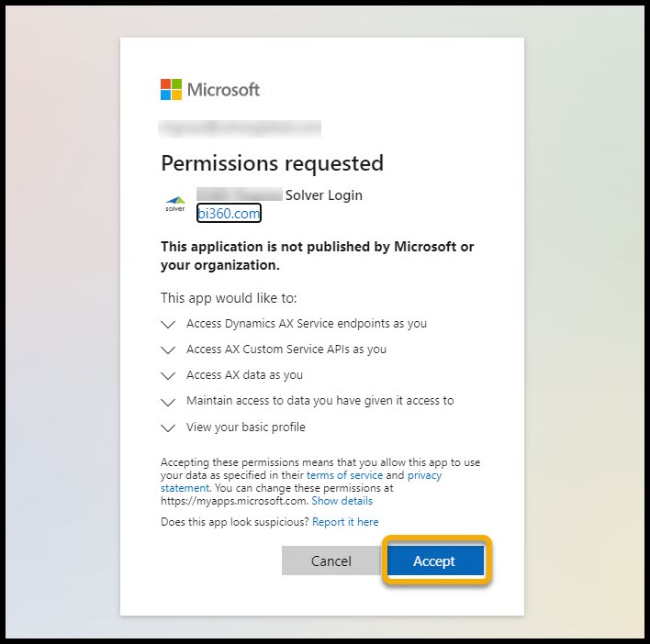650x644 pixels.
Task: Click the Solver app logo
Action: (174, 204)
